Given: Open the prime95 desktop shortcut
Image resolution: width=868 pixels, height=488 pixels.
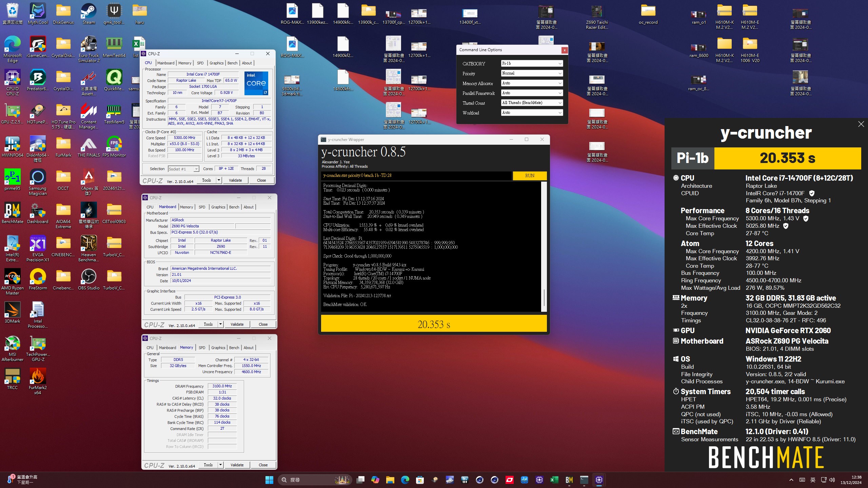Looking at the screenshot, I should (x=13, y=180).
